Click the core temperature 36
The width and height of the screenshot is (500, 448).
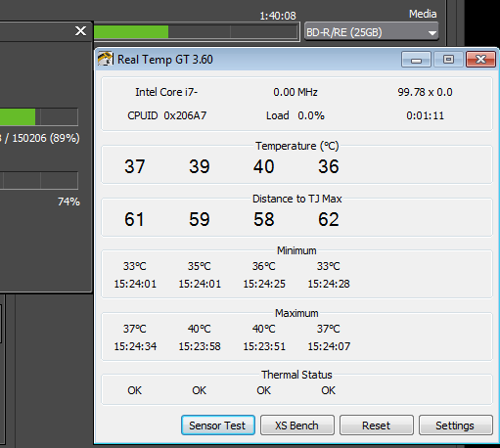tap(329, 166)
